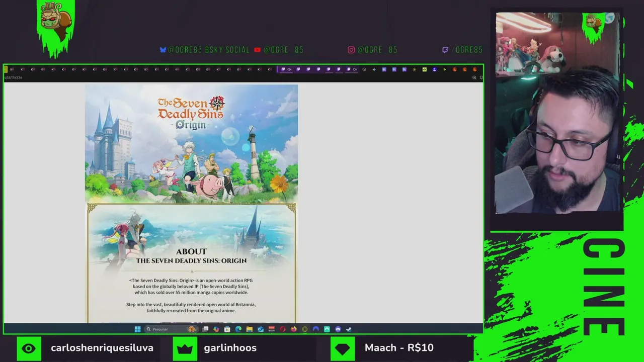Click the diamond donation icon
Viewport: 644px width, 362px height.
pyautogui.click(x=342, y=348)
